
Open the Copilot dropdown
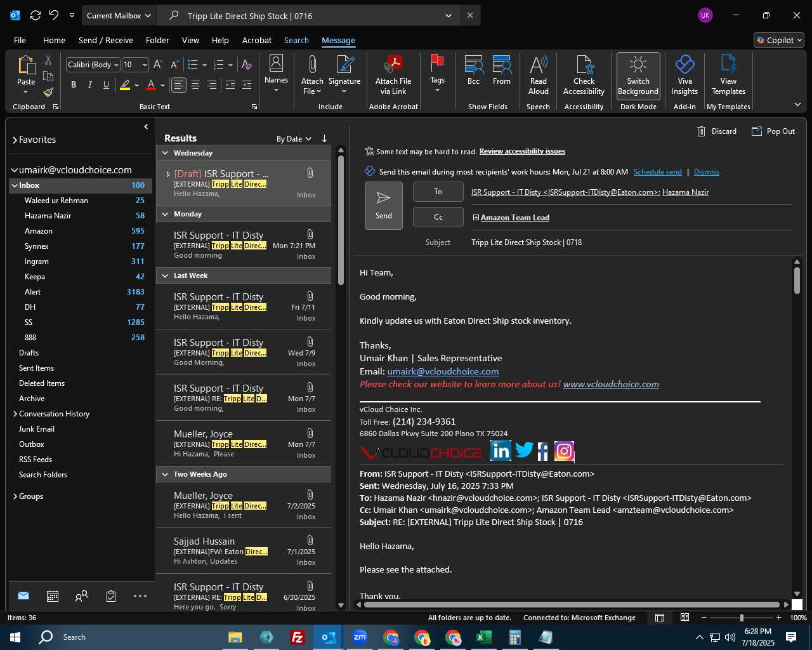779,40
